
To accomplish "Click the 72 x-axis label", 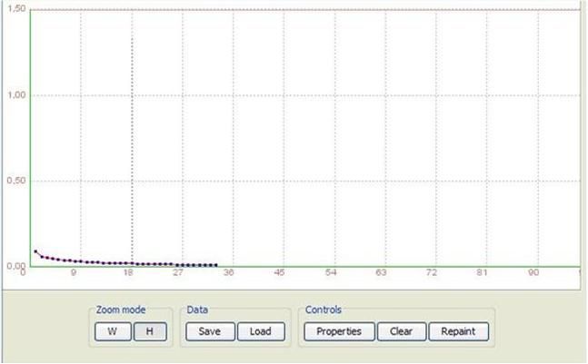I will coord(432,272).
